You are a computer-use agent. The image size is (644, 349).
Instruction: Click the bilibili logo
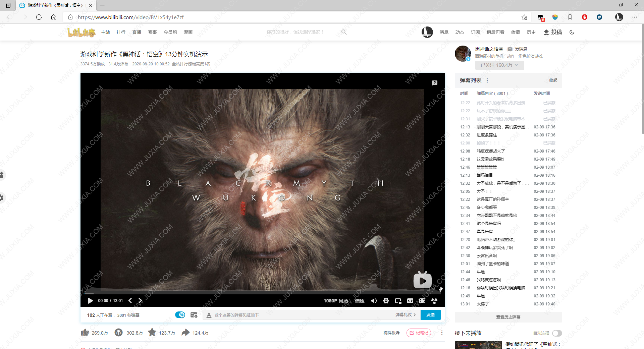pyautogui.click(x=82, y=32)
